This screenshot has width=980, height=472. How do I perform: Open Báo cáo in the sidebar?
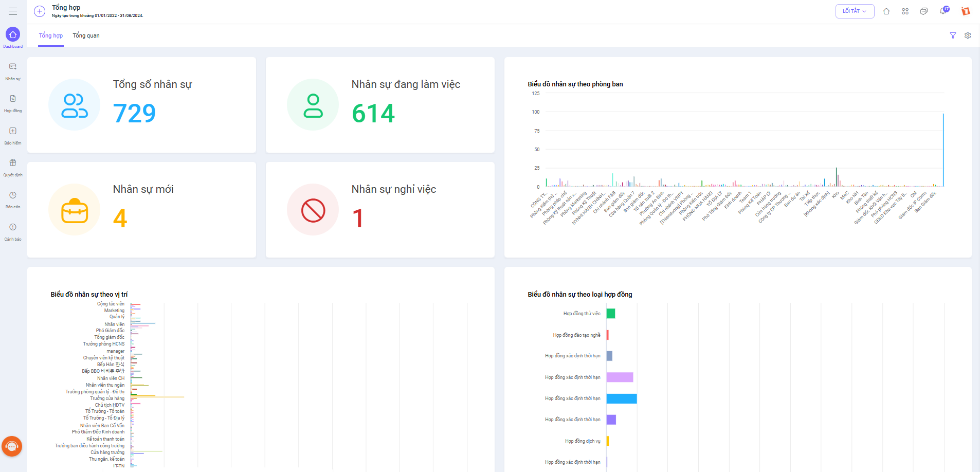[x=13, y=200]
